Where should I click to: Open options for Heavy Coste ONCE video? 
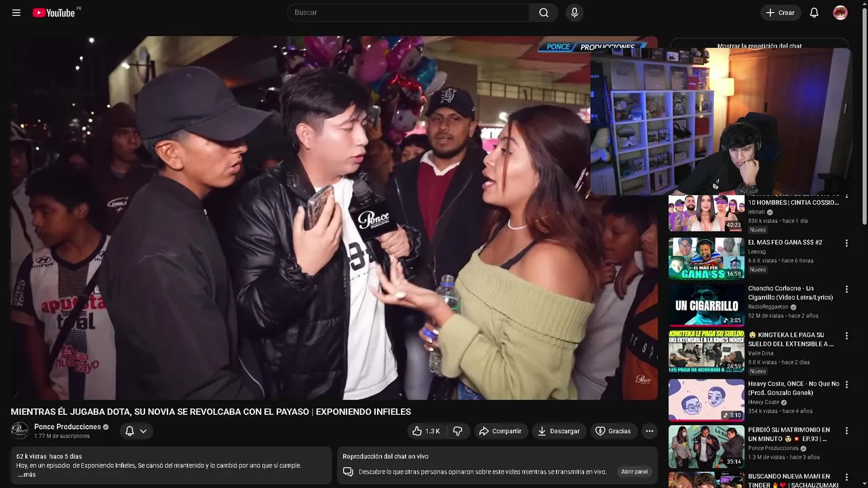click(x=846, y=384)
